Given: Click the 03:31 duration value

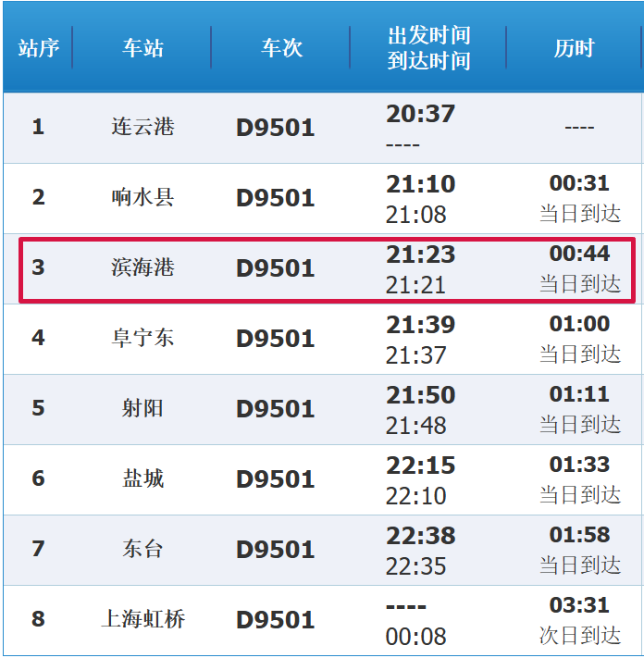Looking at the screenshot, I should pos(579,605).
